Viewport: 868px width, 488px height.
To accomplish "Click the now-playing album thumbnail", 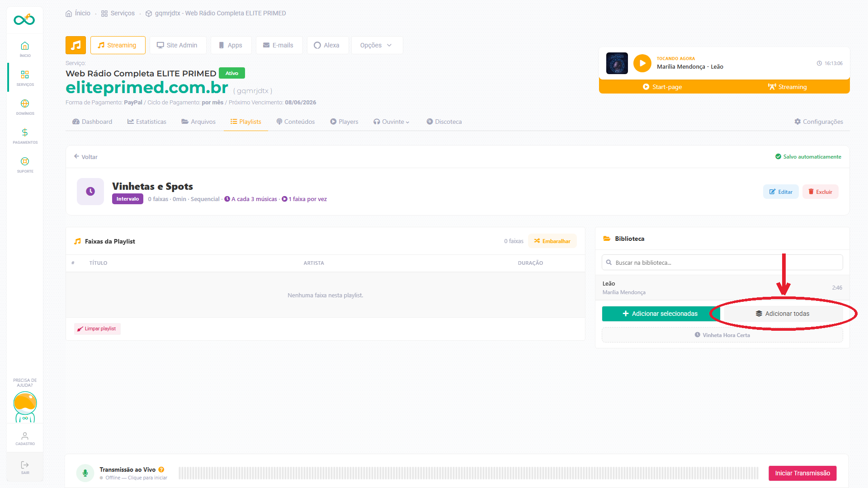I will 617,63.
